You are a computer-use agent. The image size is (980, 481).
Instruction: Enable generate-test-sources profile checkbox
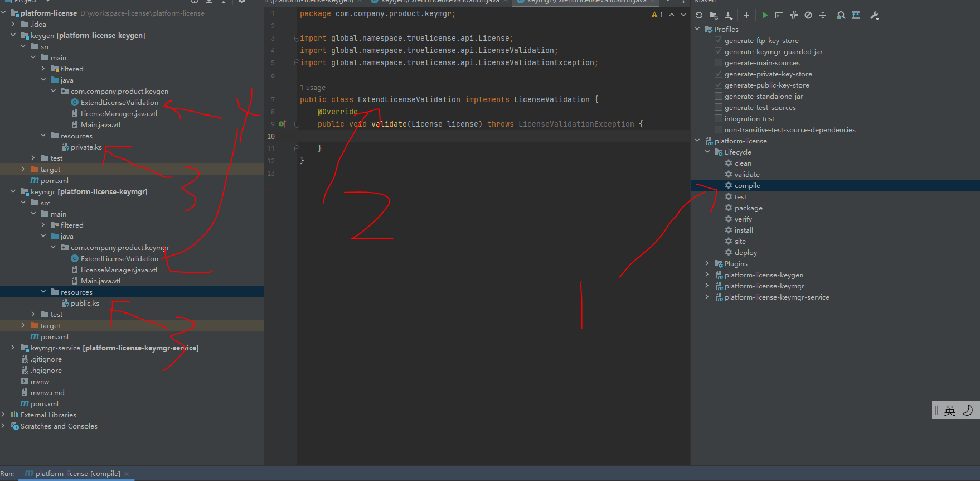pyautogui.click(x=719, y=107)
